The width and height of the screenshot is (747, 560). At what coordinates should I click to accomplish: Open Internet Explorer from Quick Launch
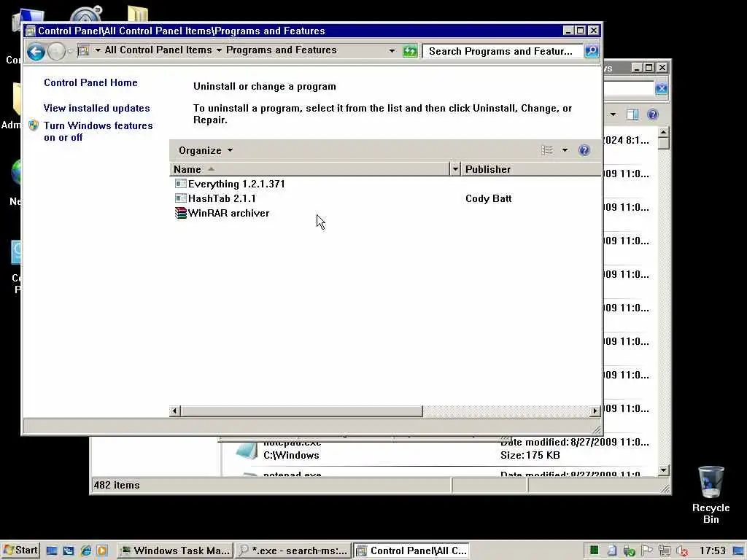click(86, 551)
